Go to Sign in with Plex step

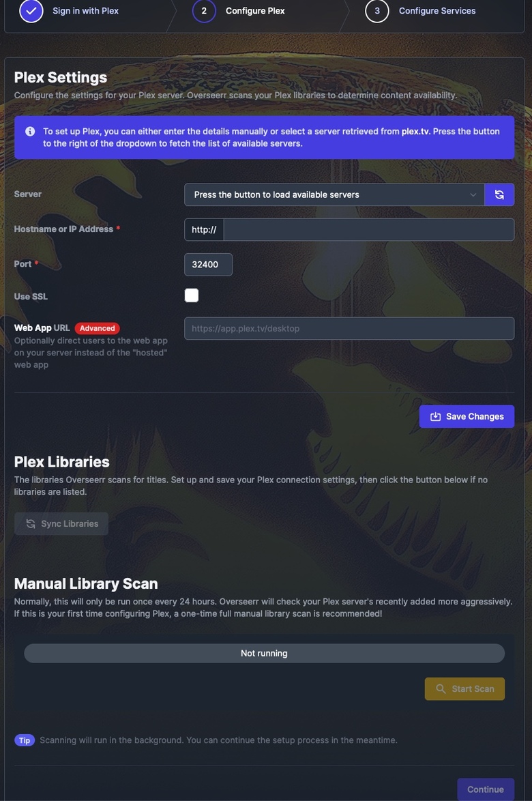click(x=85, y=11)
